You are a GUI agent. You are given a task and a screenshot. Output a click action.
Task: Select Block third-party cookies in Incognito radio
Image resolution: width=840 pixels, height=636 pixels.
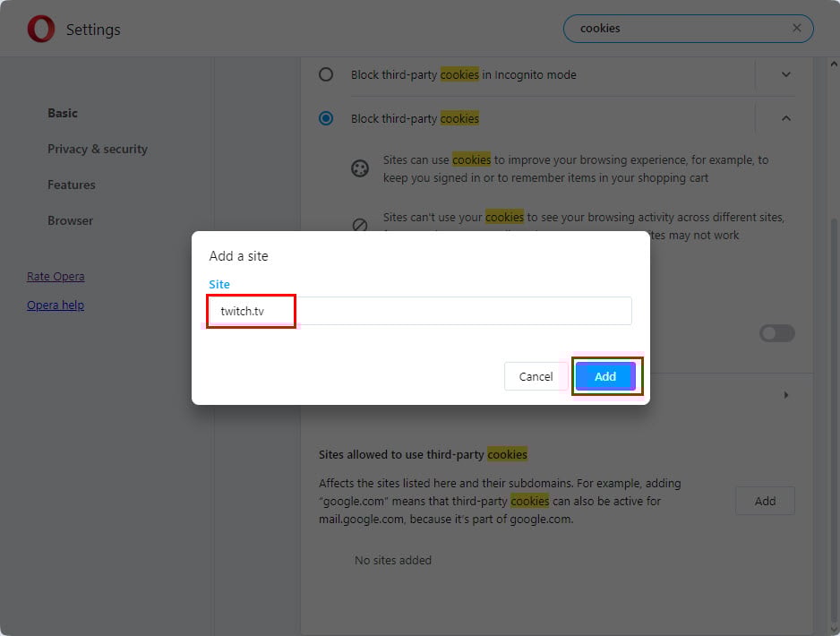(326, 74)
